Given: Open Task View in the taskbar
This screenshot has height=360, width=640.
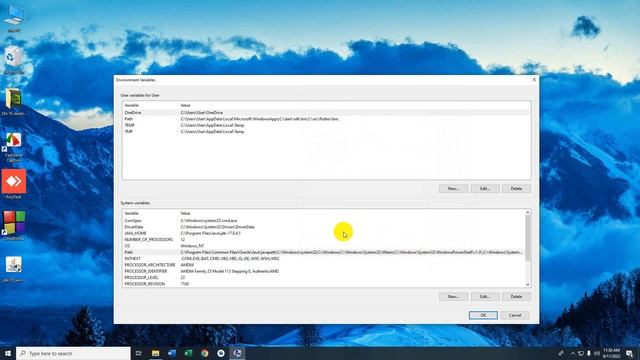Looking at the screenshot, I should (x=138, y=353).
